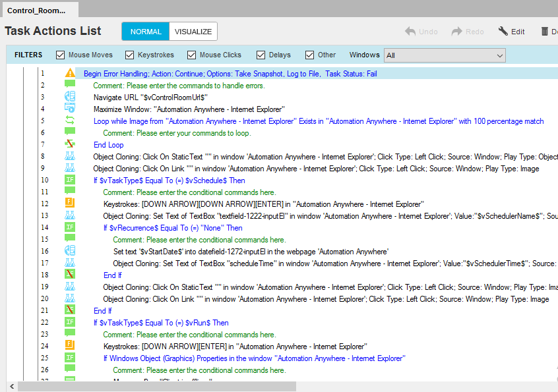
Task: Open the Control_Room task tab
Action: [x=38, y=11]
